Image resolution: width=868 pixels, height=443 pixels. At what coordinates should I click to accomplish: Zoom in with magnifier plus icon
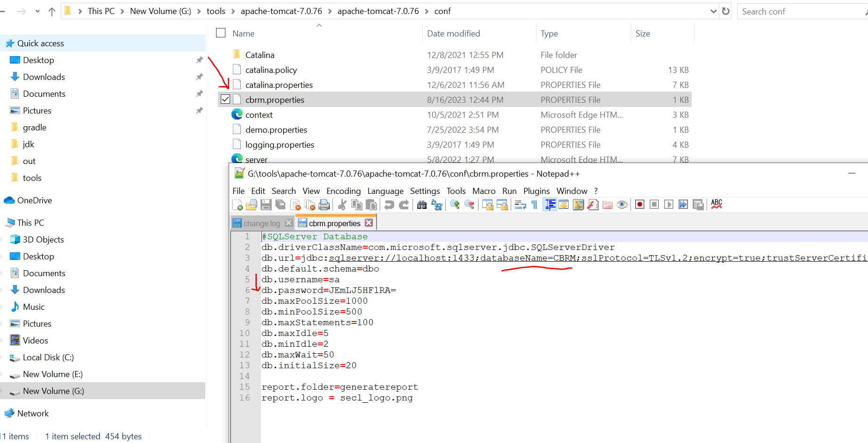pyautogui.click(x=455, y=205)
